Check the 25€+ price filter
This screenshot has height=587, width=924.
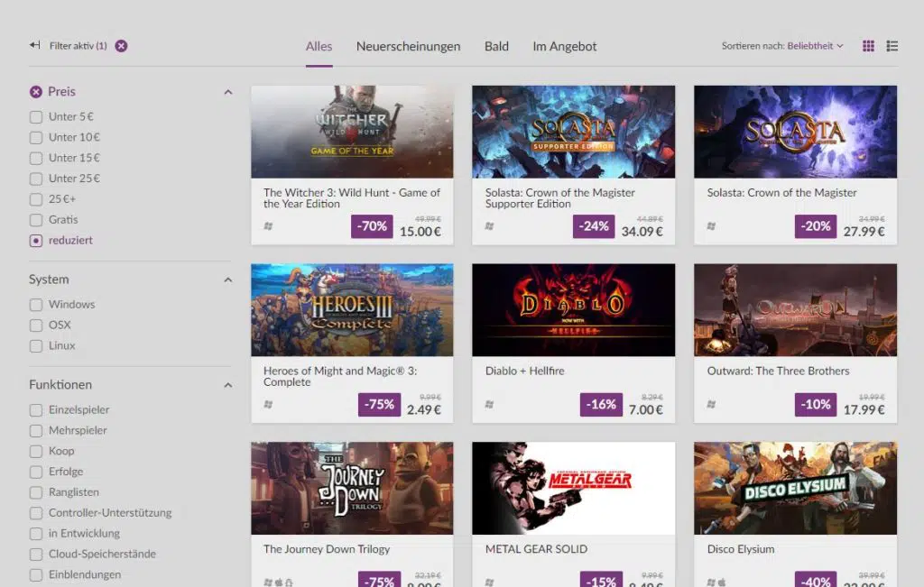[36, 199]
